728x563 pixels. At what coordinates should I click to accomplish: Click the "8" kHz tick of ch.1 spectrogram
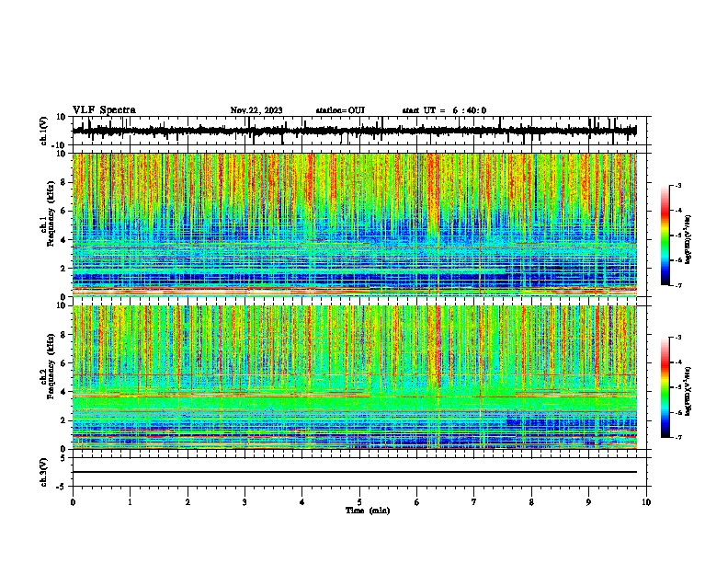click(64, 182)
